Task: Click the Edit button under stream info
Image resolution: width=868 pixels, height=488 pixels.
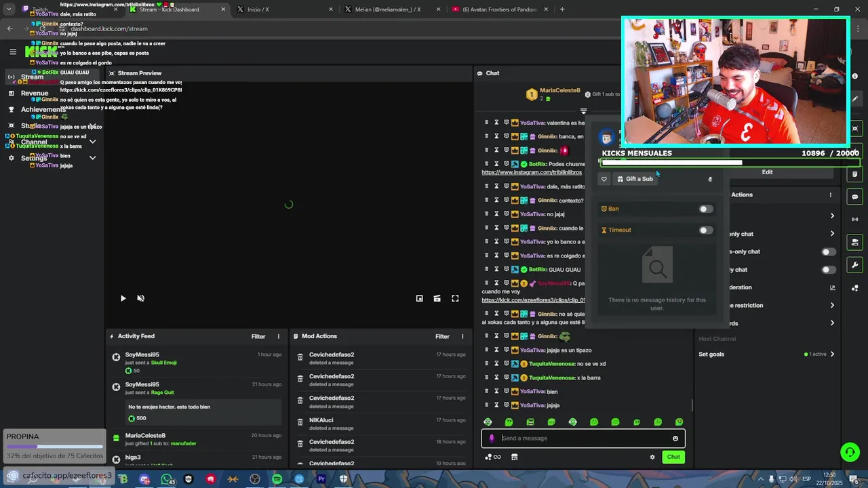Action: [x=767, y=172]
